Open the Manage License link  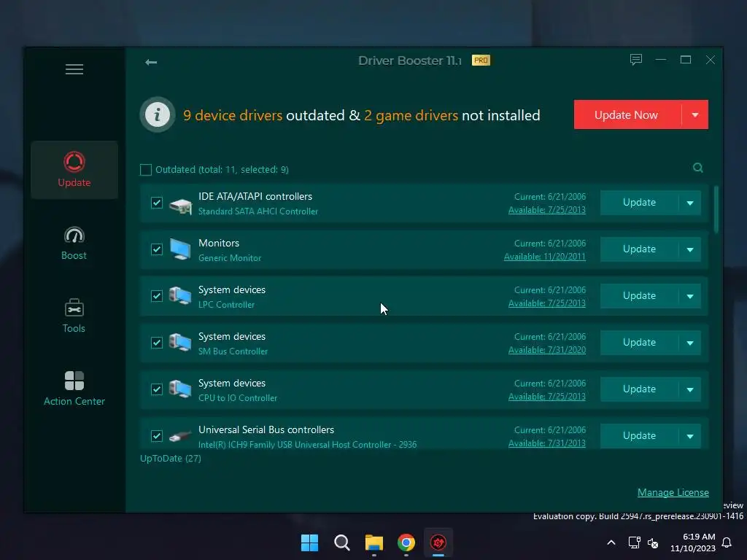point(673,492)
